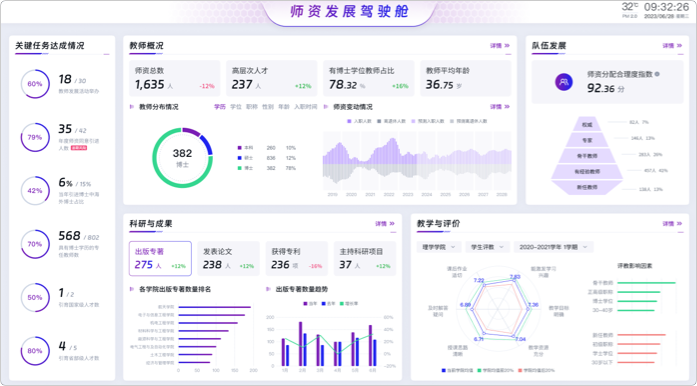Click the 新任教师 bottom pyramid tier
This screenshot has height=386, width=697.
[x=587, y=187]
